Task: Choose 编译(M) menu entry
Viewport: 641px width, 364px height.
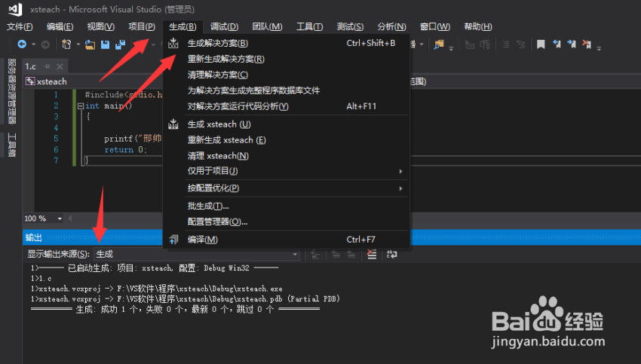Action: click(287, 240)
